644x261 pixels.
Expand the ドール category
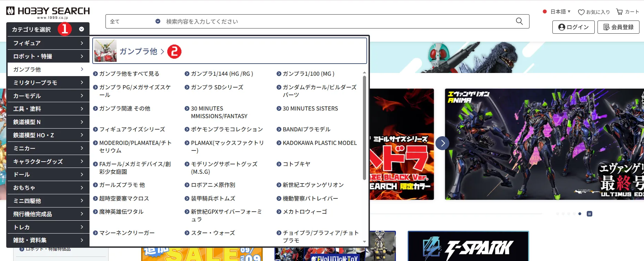point(48,174)
